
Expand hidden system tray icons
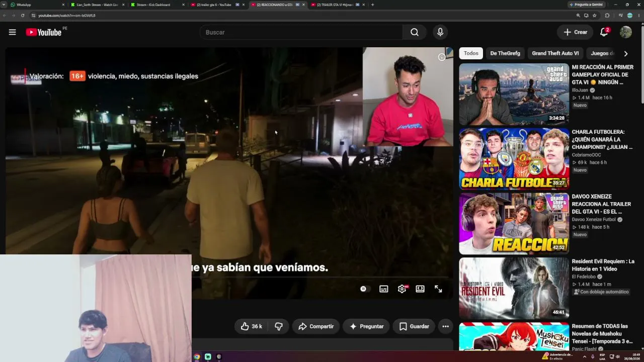584,356
